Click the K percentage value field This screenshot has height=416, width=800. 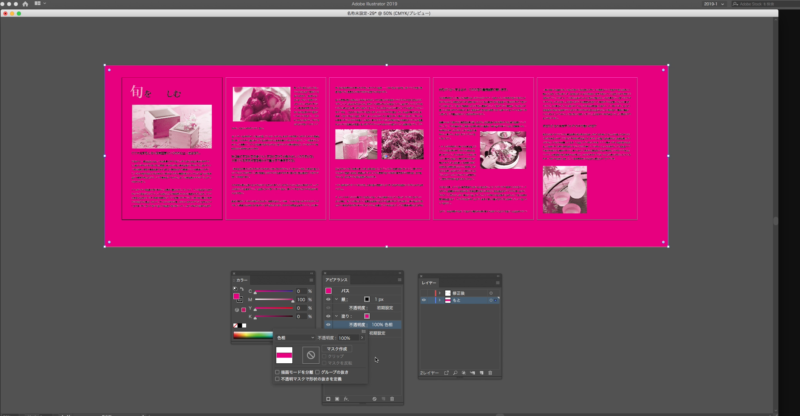pyautogui.click(x=301, y=316)
